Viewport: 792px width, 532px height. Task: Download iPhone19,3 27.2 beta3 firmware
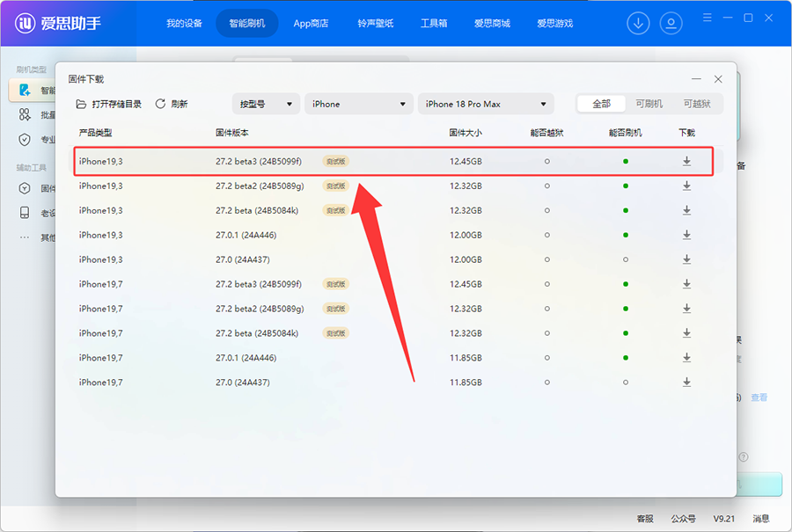tap(686, 162)
